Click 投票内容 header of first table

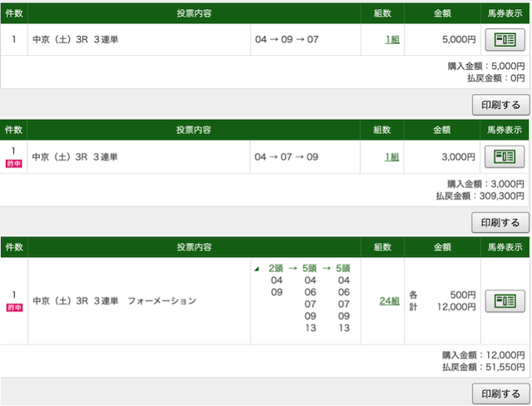tap(194, 13)
